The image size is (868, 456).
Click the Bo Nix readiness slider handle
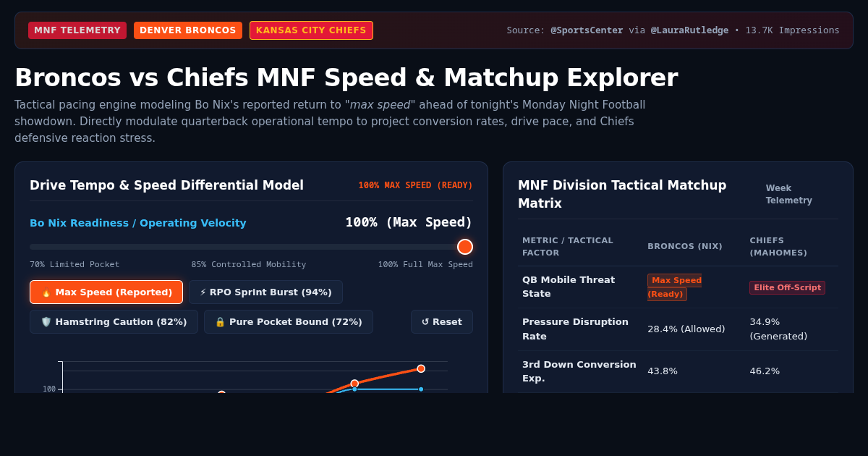coord(465,247)
